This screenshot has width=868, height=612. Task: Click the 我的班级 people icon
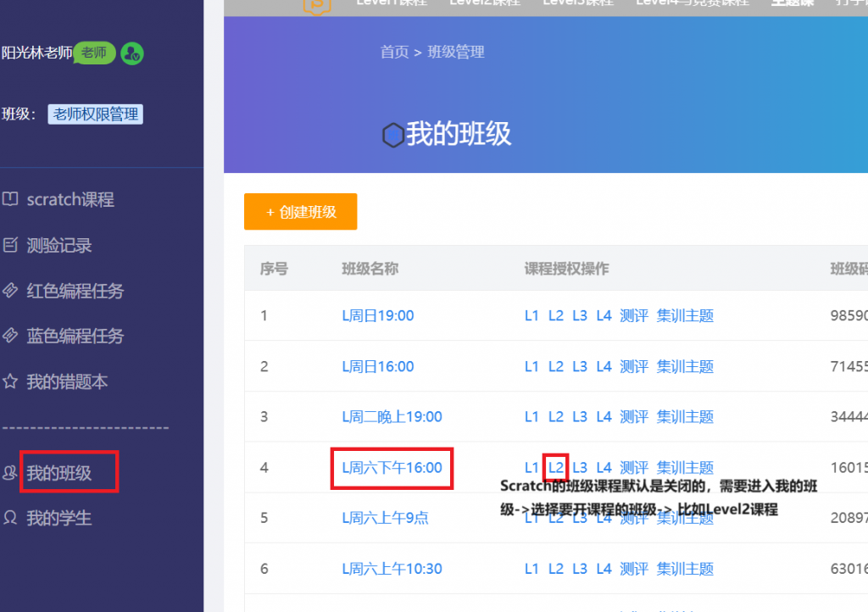pyautogui.click(x=10, y=472)
